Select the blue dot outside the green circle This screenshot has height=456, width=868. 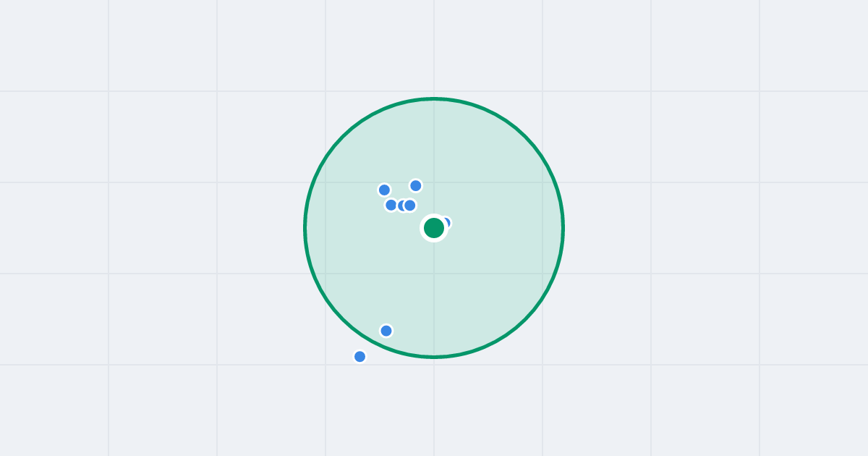click(359, 356)
